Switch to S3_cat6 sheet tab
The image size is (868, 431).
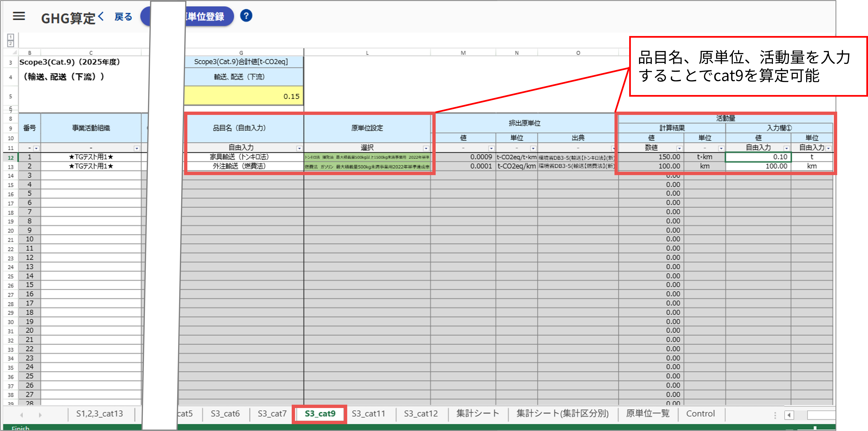[225, 413]
